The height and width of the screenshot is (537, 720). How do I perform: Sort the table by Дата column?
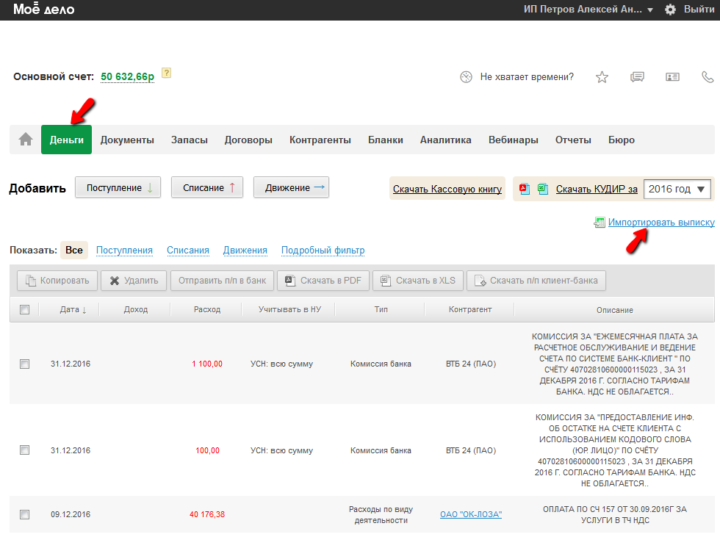pos(72,310)
